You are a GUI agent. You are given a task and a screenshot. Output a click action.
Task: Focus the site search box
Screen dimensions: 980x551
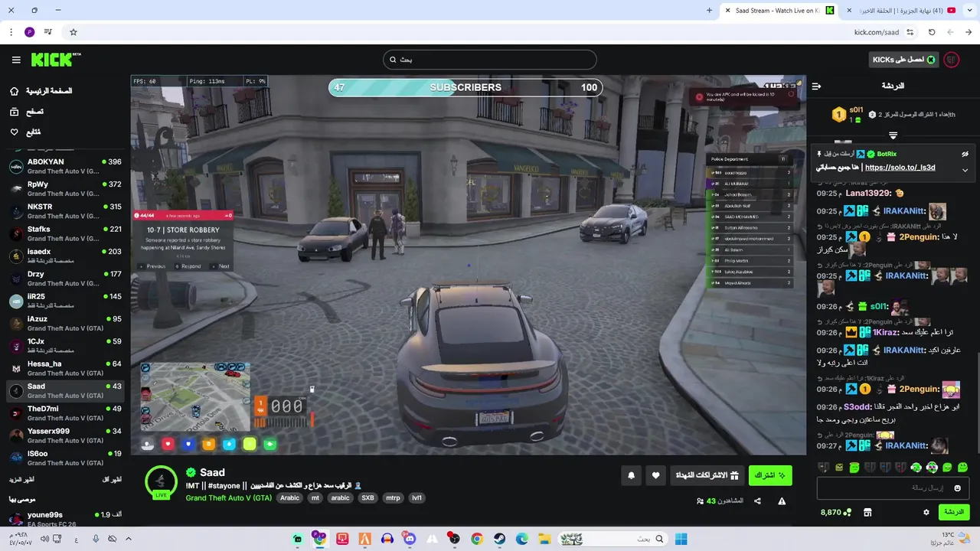pyautogui.click(x=489, y=60)
